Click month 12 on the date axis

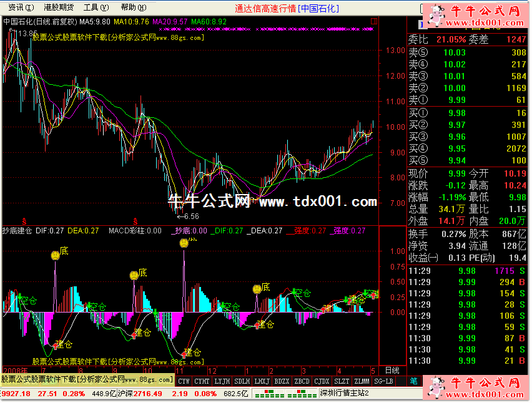pos(212,371)
